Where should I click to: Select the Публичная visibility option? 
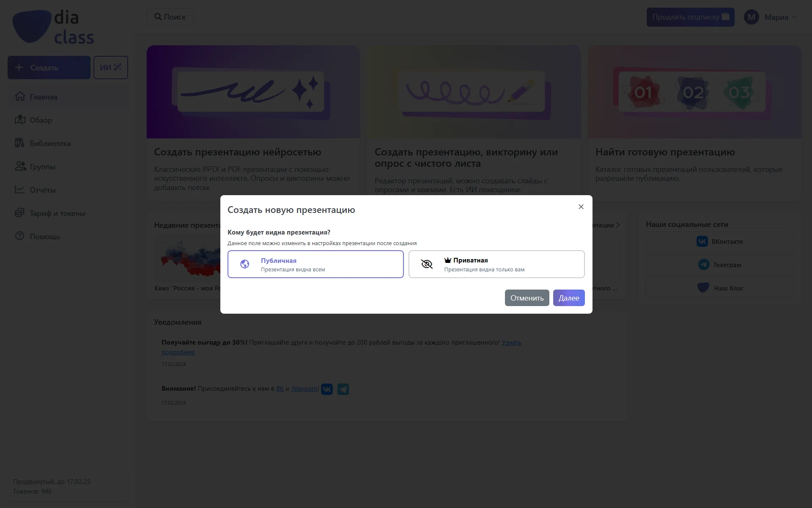click(x=315, y=264)
